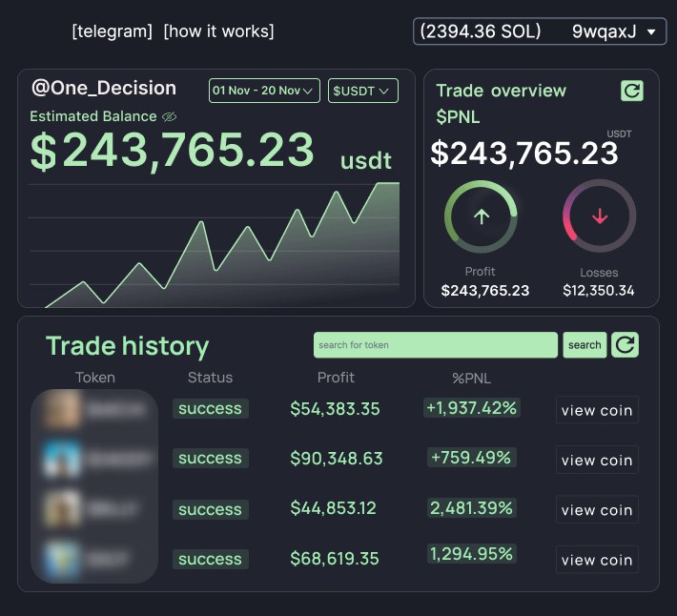Click the success badge in the +759.49% row

[x=211, y=458]
